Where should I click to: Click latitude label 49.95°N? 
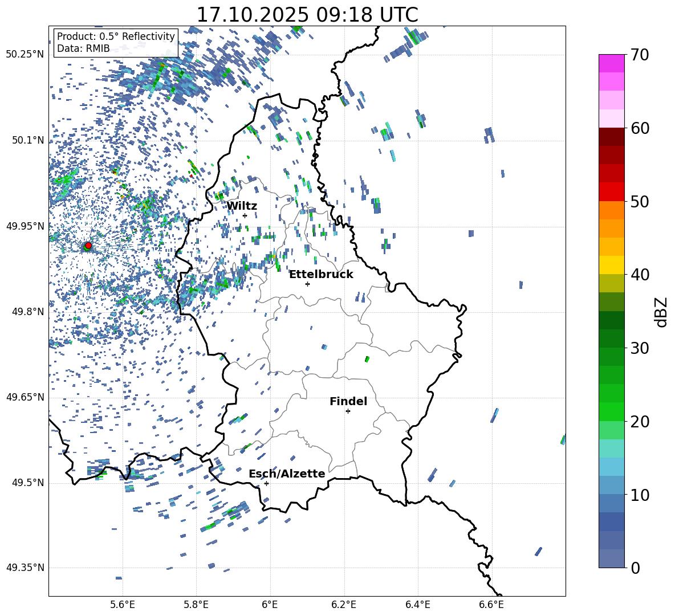25,226
